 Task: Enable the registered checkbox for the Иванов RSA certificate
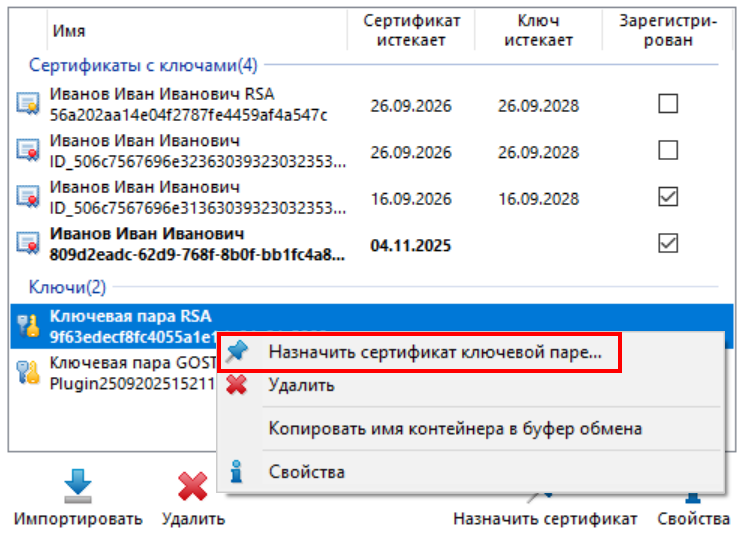[668, 103]
